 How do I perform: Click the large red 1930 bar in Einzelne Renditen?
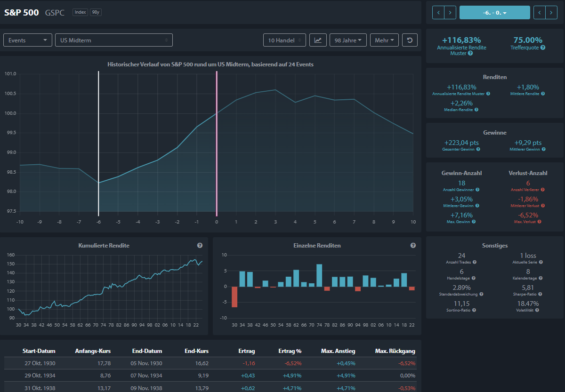tap(234, 297)
